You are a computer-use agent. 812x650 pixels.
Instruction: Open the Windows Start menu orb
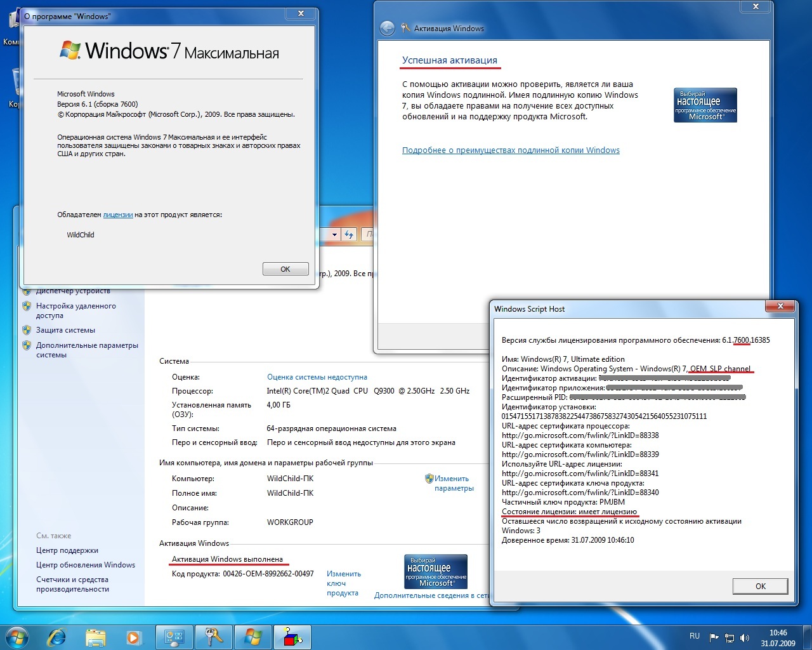click(17, 637)
